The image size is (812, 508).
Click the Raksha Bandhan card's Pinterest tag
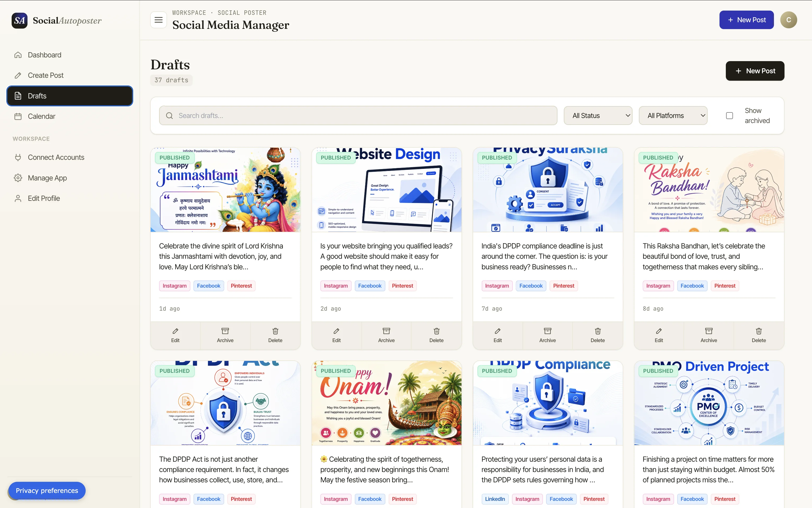[x=725, y=286]
